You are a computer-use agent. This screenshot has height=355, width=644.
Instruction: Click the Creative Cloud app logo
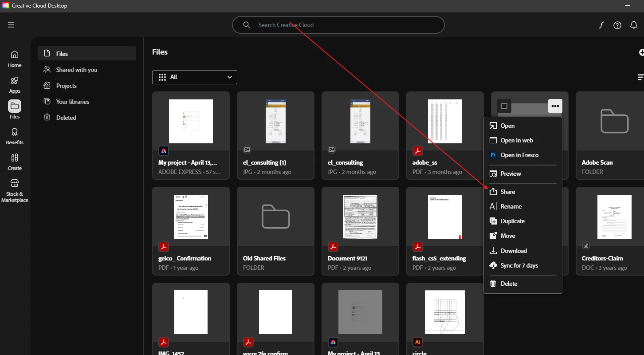coord(6,5)
